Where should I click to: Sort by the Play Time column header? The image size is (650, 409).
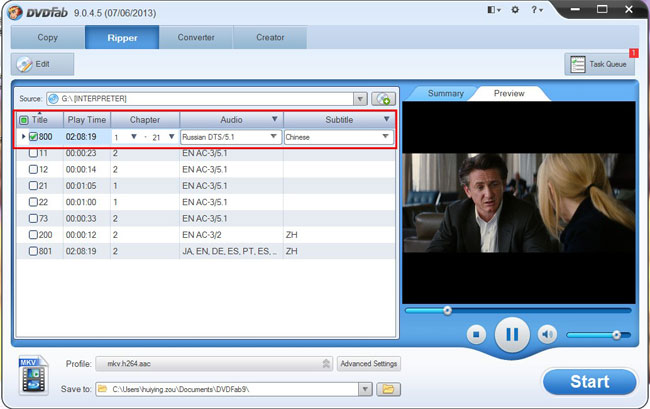pos(87,120)
